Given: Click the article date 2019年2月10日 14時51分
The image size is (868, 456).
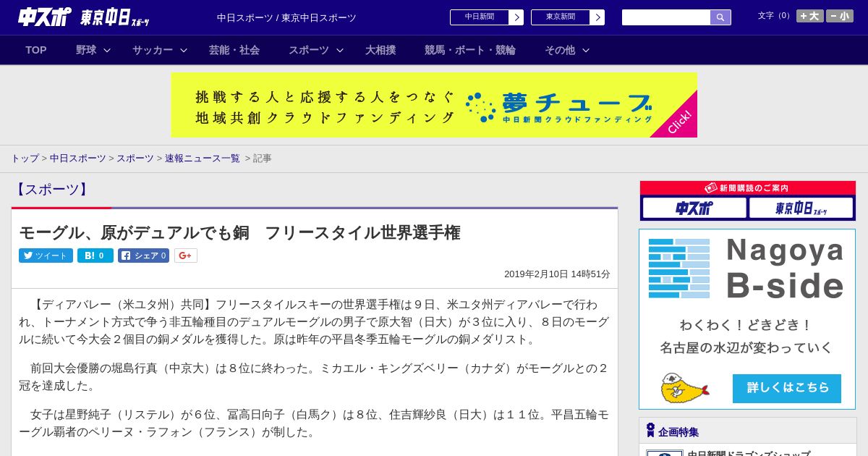Looking at the screenshot, I should click(x=557, y=274).
